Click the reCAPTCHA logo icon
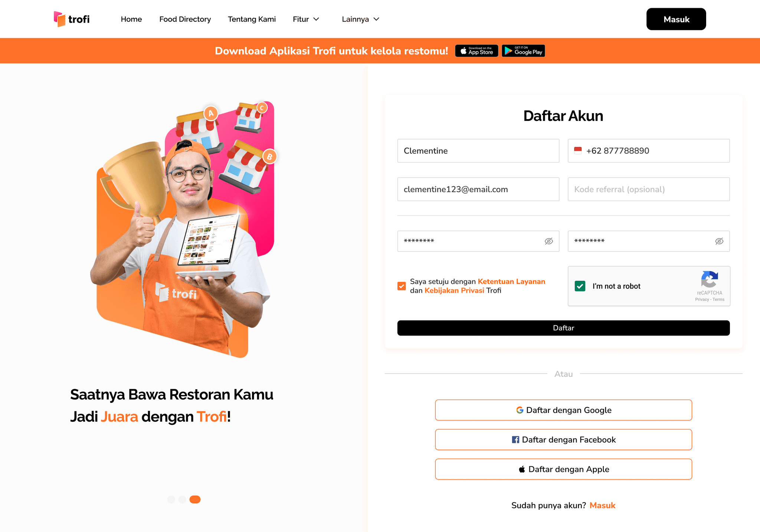 710,279
